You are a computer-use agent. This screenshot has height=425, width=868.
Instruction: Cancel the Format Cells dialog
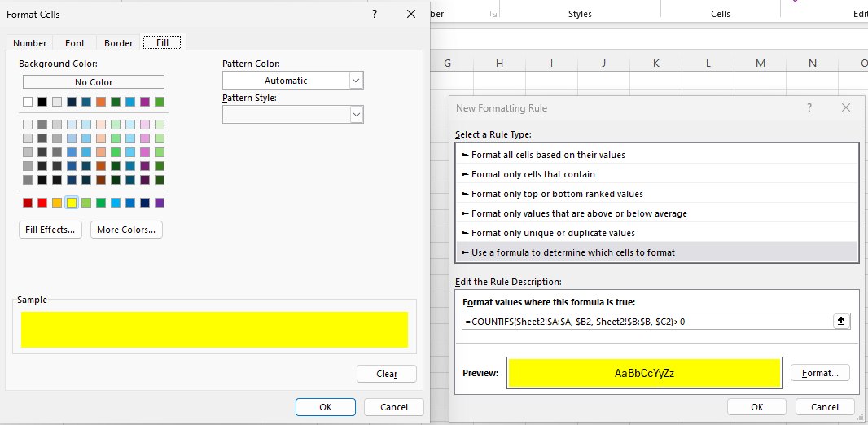[394, 407]
